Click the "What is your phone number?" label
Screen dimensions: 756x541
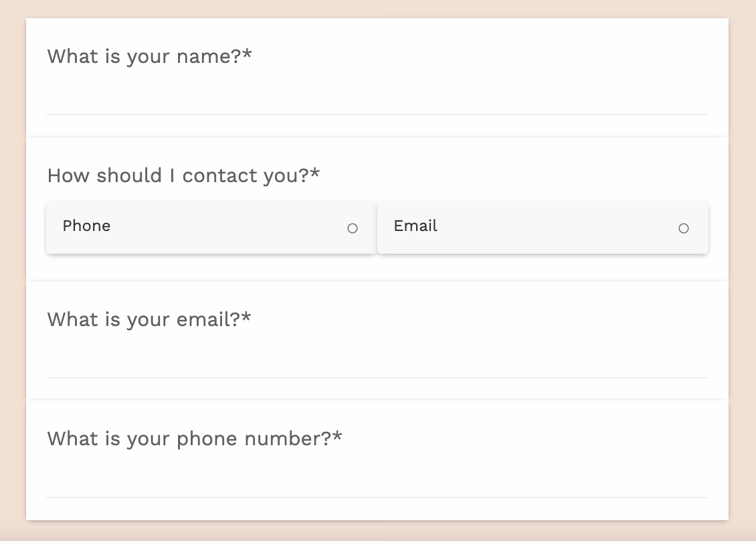click(x=189, y=439)
